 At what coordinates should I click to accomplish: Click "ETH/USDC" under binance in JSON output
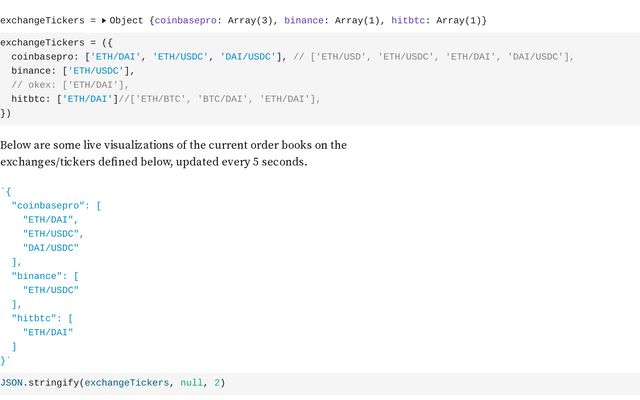point(51,290)
